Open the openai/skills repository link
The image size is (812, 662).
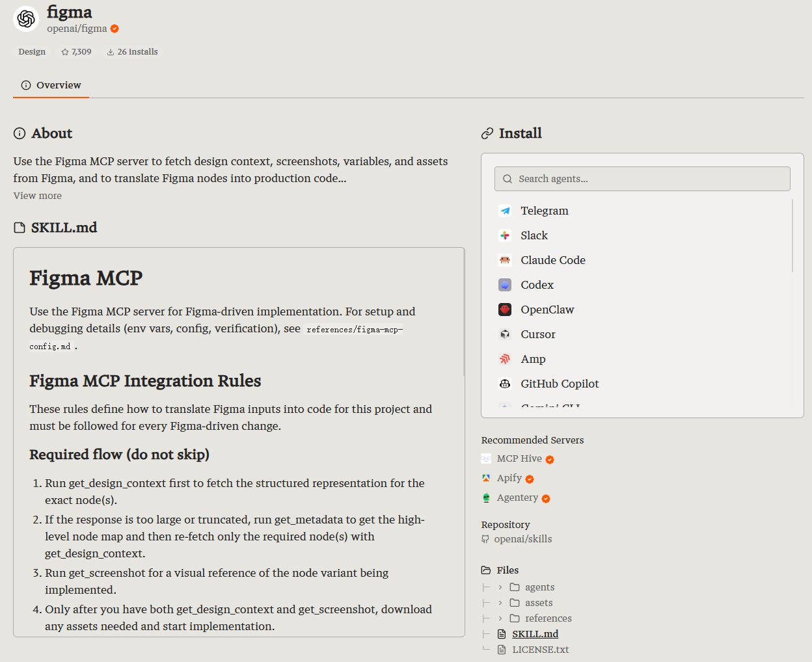click(x=523, y=539)
